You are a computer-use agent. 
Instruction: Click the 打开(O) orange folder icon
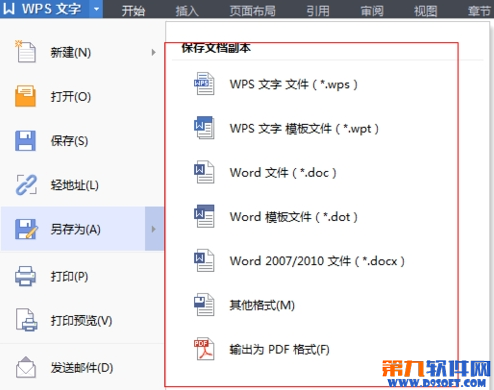coord(25,96)
